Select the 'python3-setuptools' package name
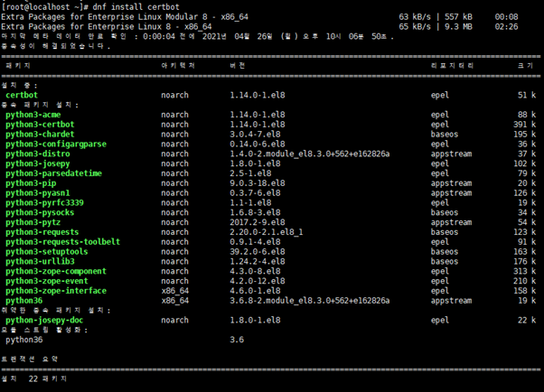The image size is (544, 392). (46, 251)
